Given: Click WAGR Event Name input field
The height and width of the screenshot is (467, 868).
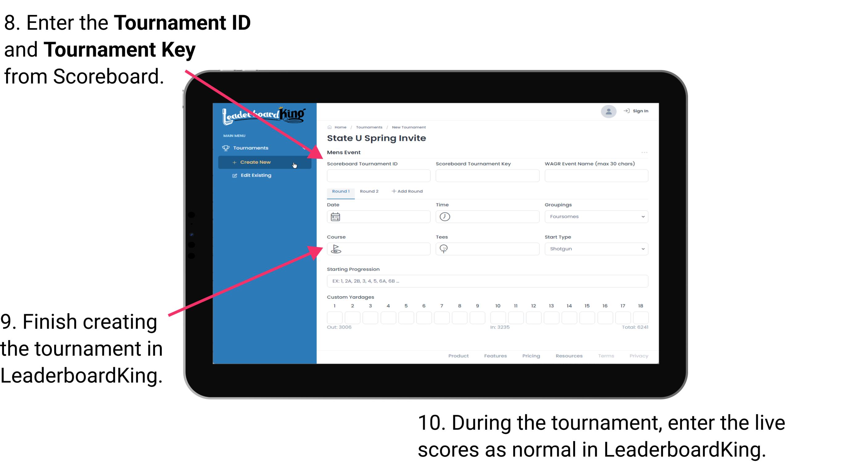Looking at the screenshot, I should [596, 176].
